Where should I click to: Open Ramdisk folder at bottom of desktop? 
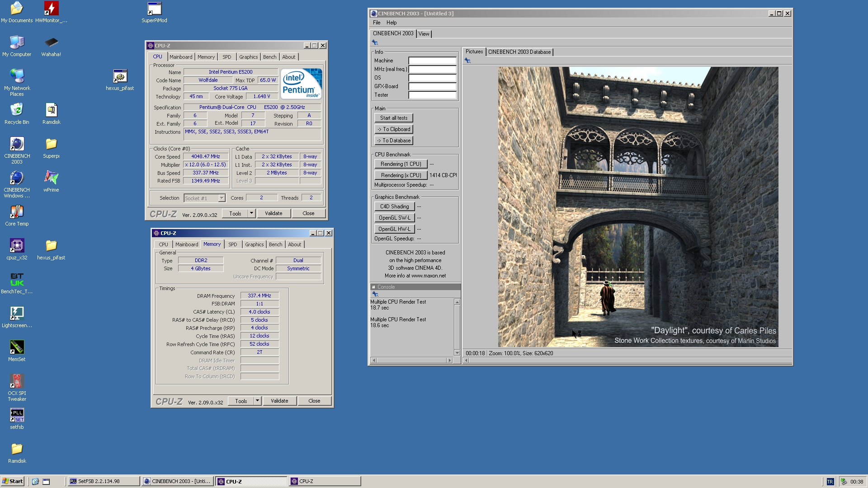click(17, 453)
